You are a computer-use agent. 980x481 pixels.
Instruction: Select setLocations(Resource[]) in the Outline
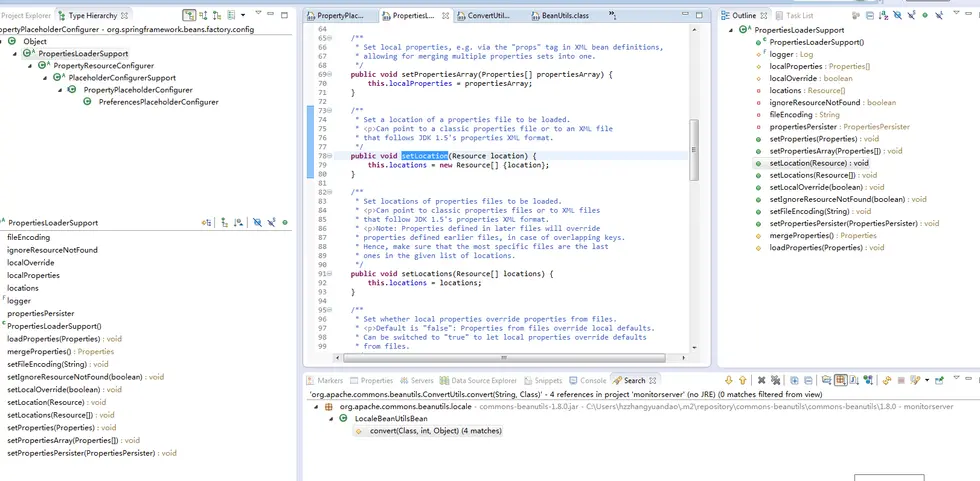(x=812, y=175)
